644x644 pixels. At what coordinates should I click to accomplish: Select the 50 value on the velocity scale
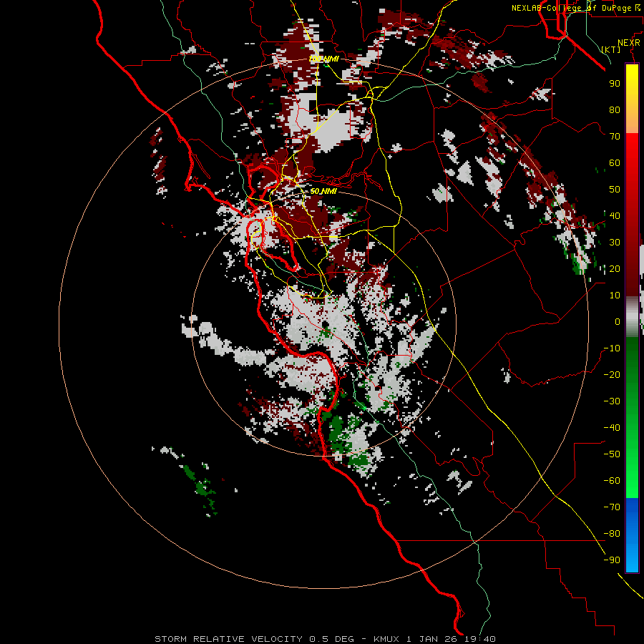[x=615, y=190]
